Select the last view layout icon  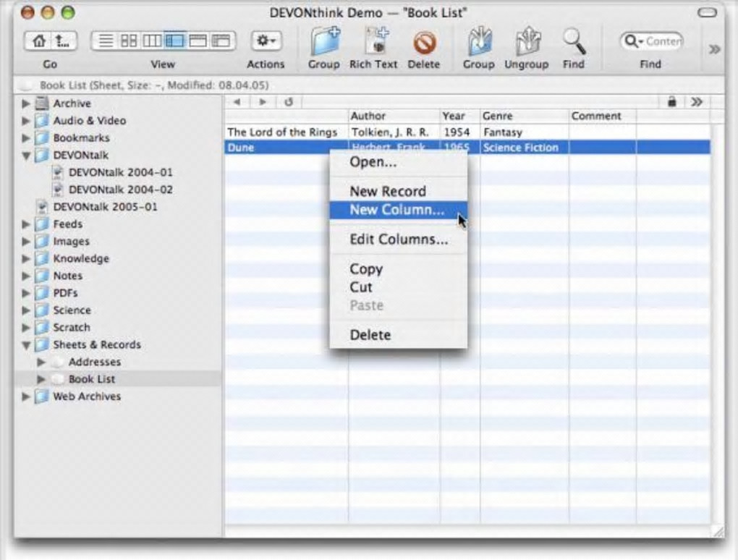point(221,41)
